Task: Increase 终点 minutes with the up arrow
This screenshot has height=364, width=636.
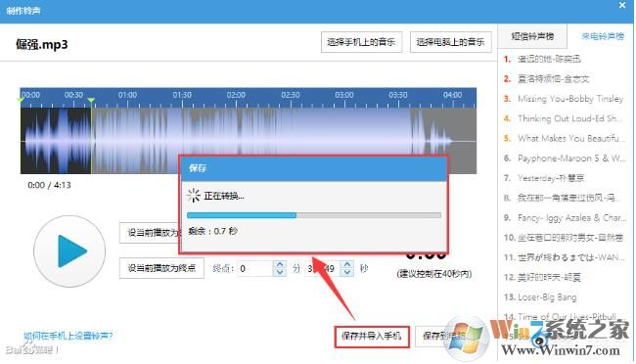Action: tap(280, 264)
